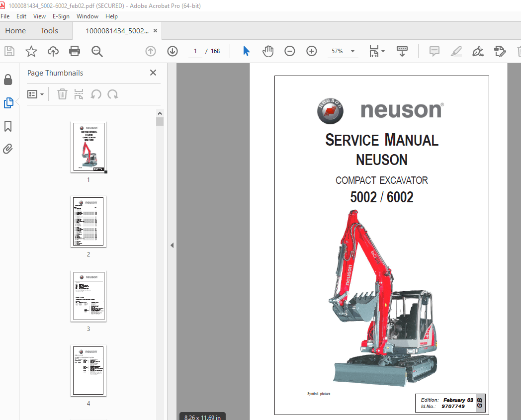This screenshot has height=420, width=521.
Task: Click the thumbnail panel scrollbar handle
Action: pyautogui.click(x=160, y=122)
